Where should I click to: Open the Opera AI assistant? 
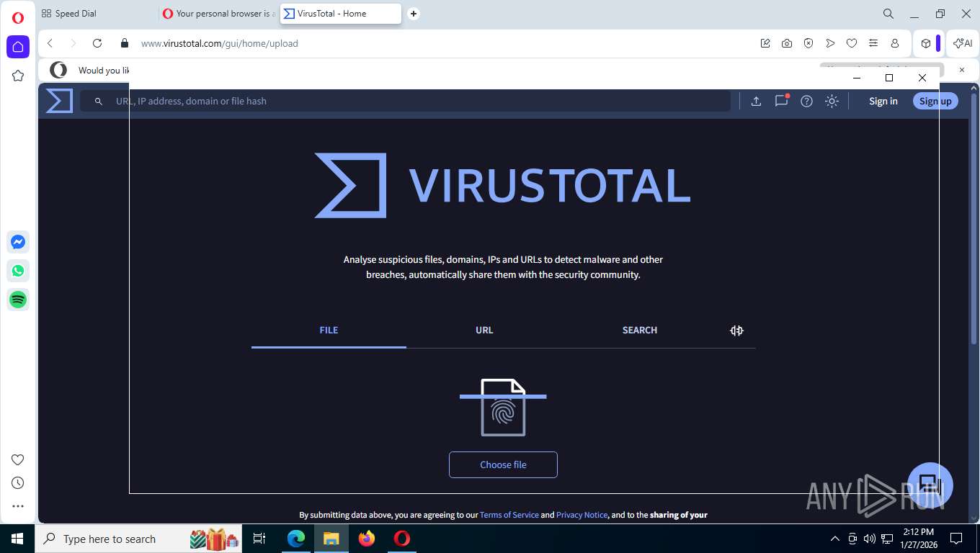click(963, 43)
